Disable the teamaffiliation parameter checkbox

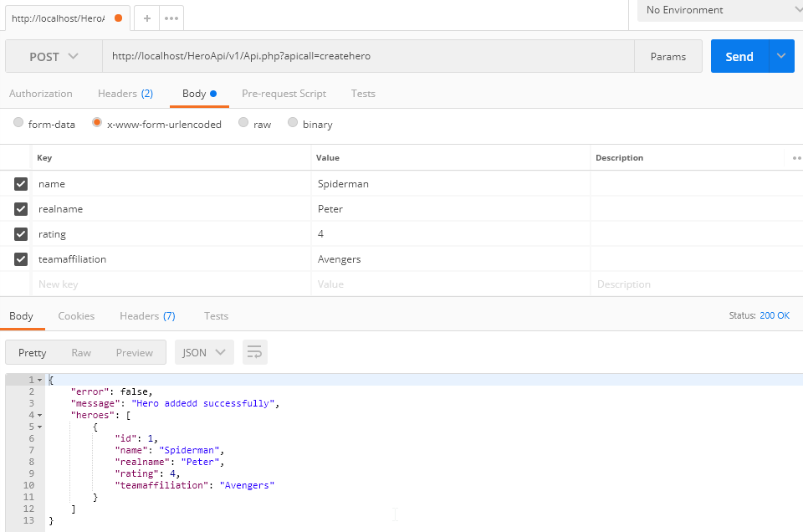21,259
